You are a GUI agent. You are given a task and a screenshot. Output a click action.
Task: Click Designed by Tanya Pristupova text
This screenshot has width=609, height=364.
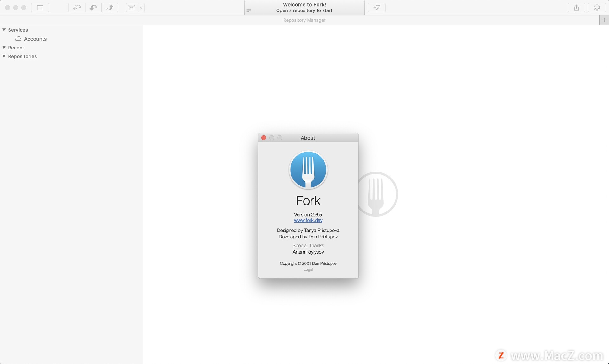tap(308, 230)
